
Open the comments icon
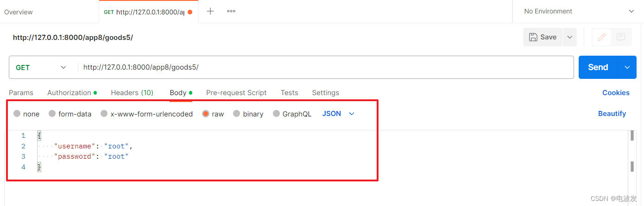621,37
